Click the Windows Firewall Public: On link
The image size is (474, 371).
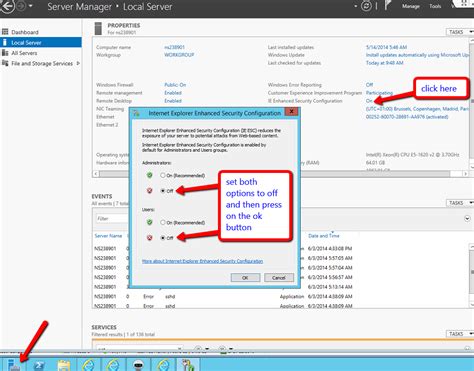175,85
